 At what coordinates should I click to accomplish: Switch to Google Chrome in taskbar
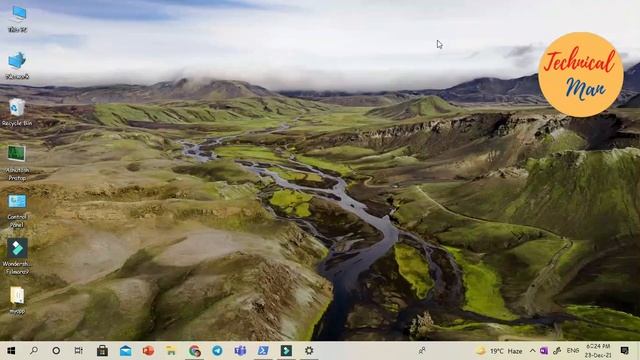click(195, 351)
